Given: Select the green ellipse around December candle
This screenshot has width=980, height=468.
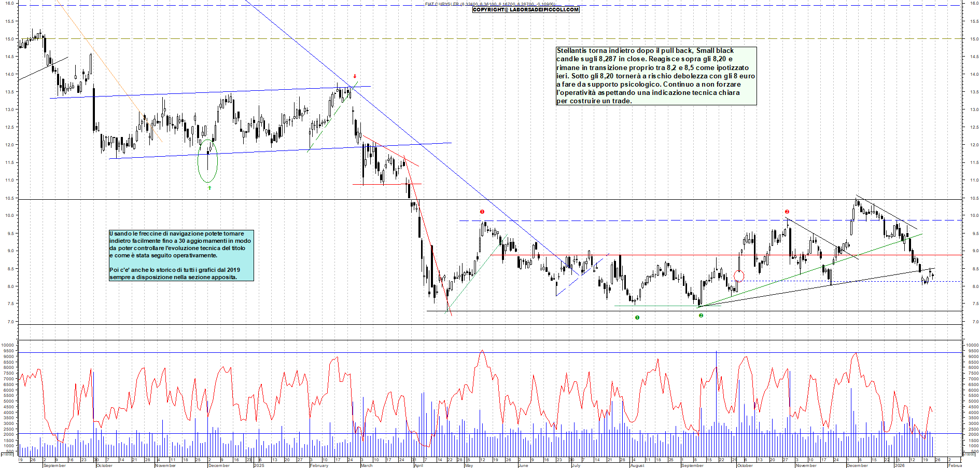Looking at the screenshot, I should click(x=208, y=161).
